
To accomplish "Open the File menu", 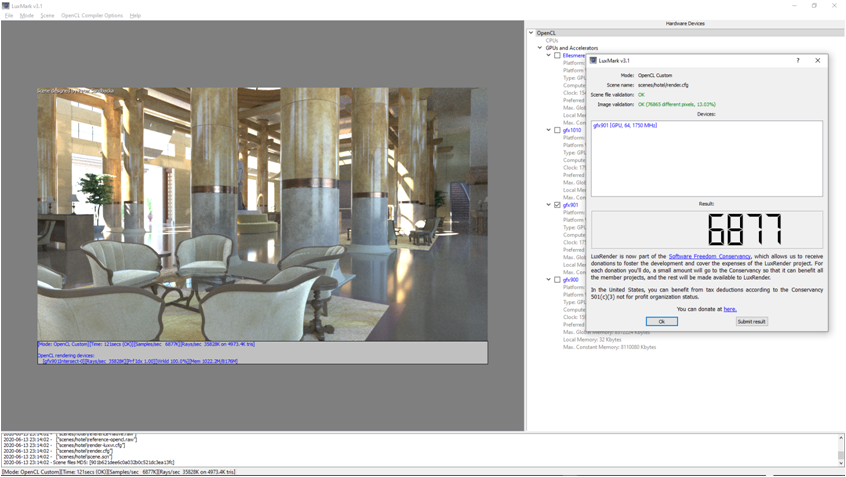I will pos(9,16).
